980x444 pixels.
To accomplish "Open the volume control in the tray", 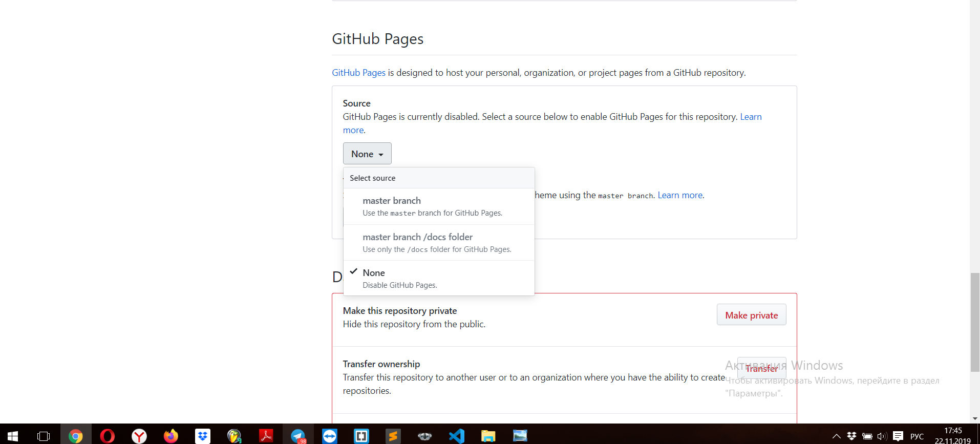I will click(882, 436).
